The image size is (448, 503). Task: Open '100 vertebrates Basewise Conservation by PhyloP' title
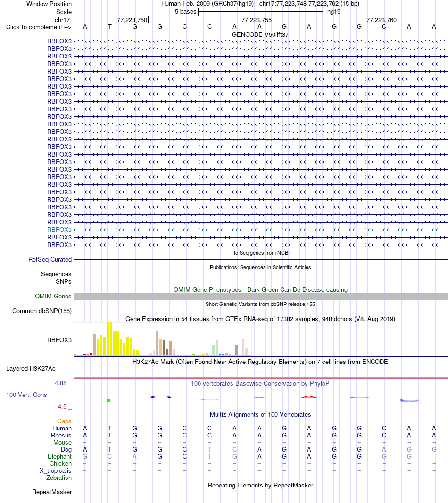pyautogui.click(x=260, y=383)
